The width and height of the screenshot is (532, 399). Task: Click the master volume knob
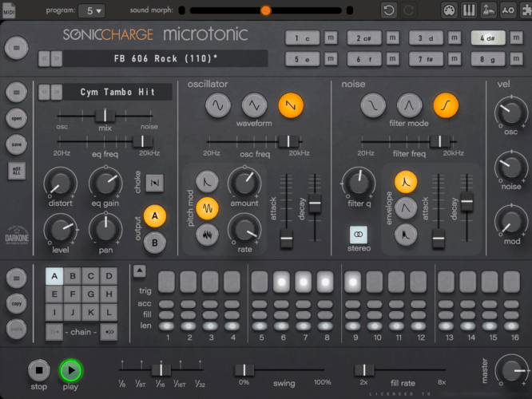point(512,371)
